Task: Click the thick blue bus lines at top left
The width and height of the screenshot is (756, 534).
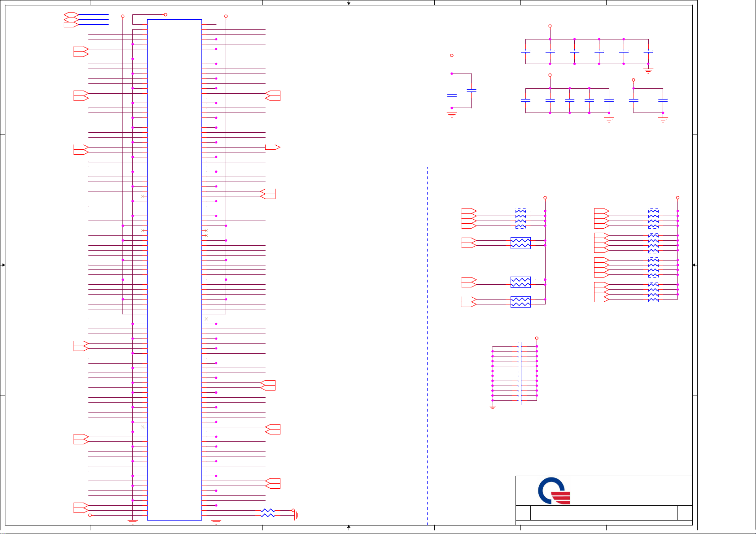Action: (x=93, y=19)
